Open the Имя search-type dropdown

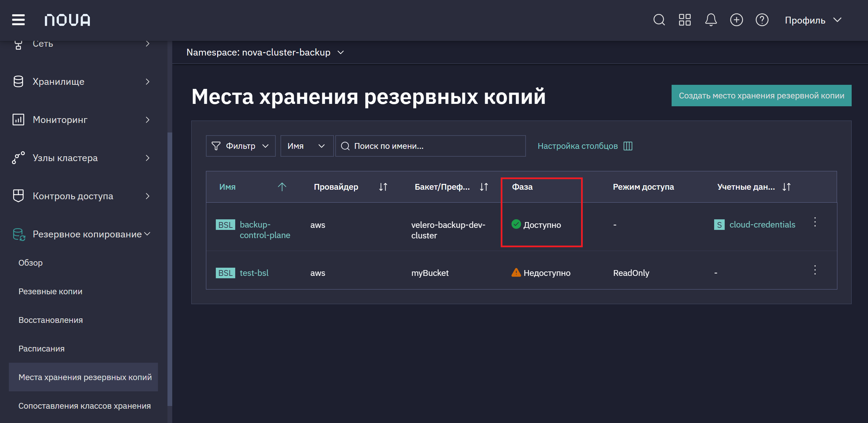coord(307,146)
